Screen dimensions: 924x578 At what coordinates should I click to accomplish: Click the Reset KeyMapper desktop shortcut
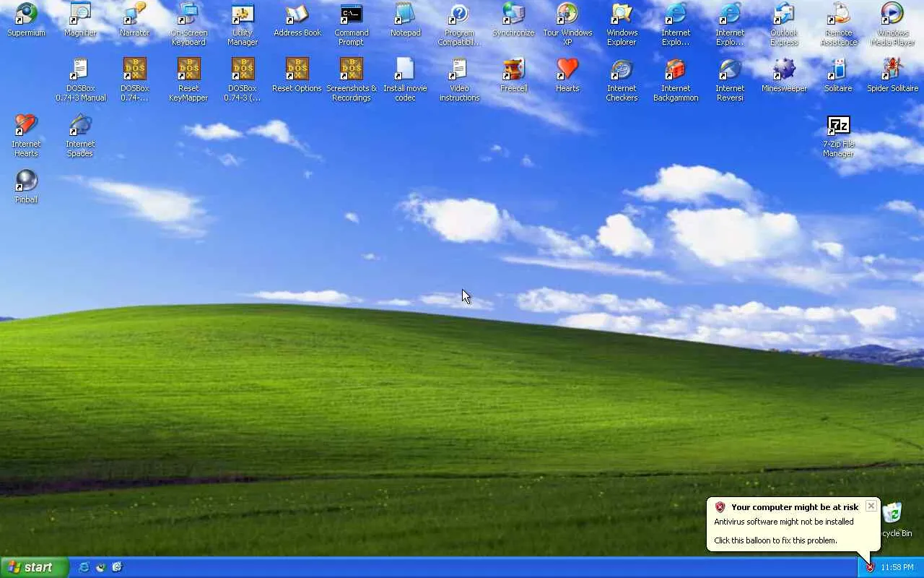188,80
